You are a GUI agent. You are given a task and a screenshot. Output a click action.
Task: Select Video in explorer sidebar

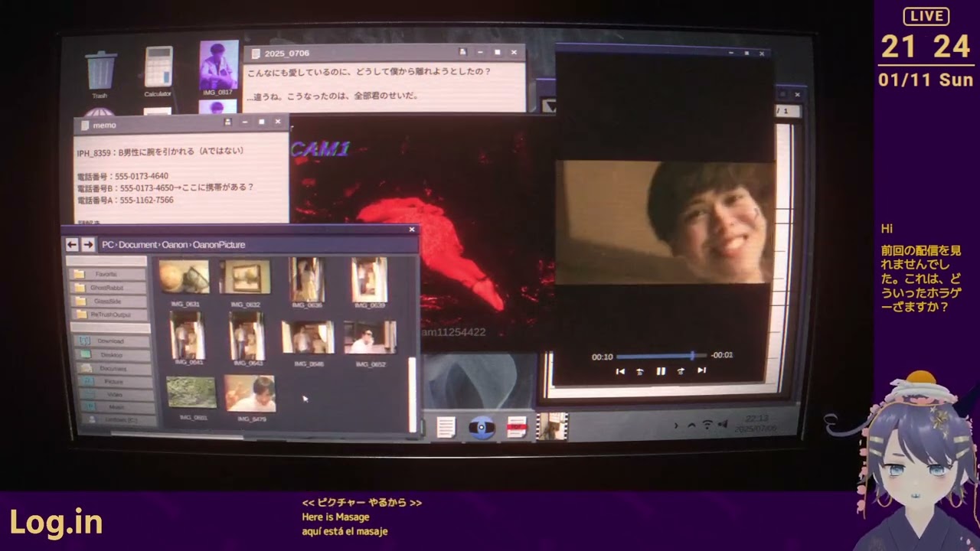click(115, 394)
